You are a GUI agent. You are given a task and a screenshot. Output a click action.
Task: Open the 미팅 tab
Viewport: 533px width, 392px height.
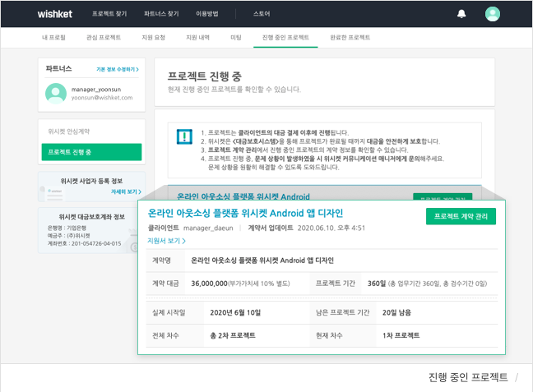(236, 38)
